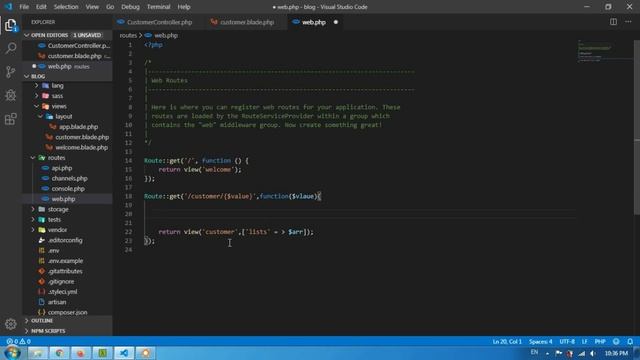Click the feedback smiley in status bar
The height and width of the screenshot is (360, 640).
pyautogui.click(x=616, y=341)
